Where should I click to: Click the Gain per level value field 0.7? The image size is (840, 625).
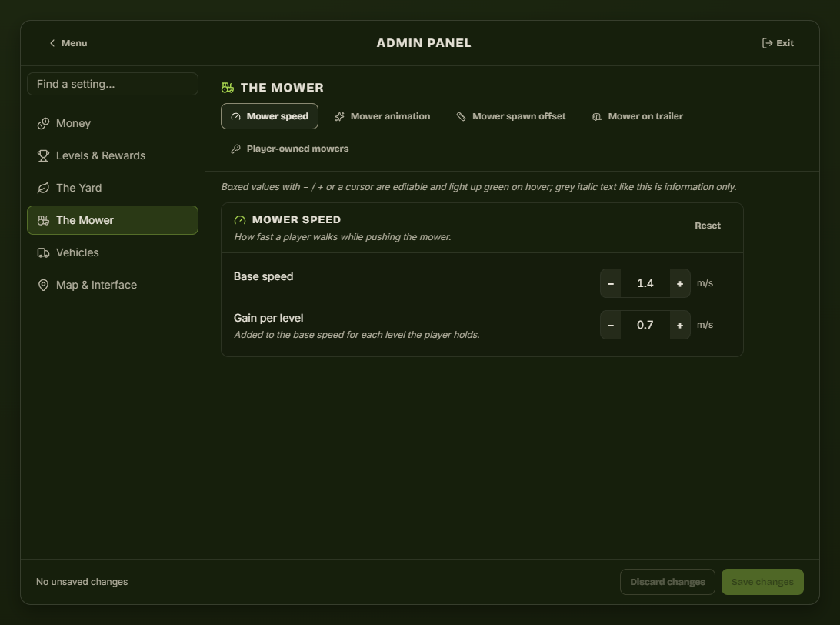[645, 326]
